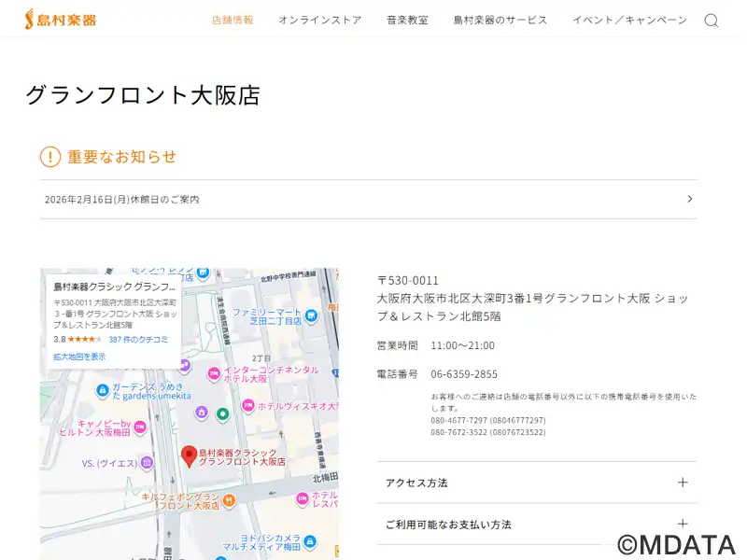Open the 音楽教室 menu item
The width and height of the screenshot is (747, 560).
tap(407, 20)
